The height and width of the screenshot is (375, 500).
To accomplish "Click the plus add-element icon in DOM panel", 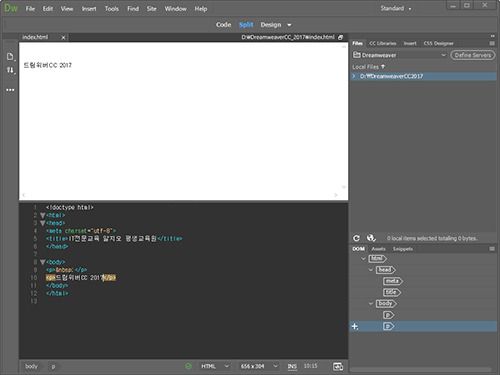I will 355,326.
